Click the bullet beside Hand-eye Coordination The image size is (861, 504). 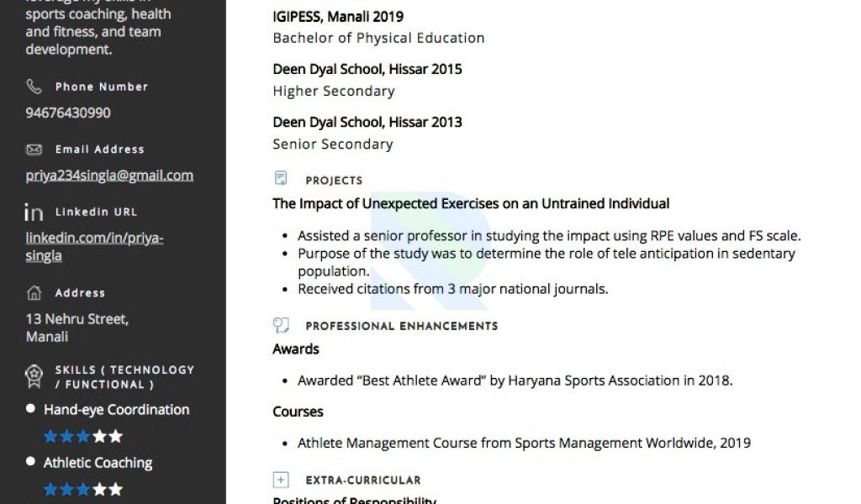[x=31, y=409]
